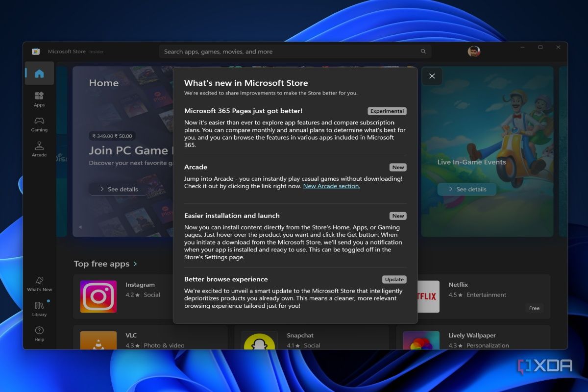The height and width of the screenshot is (392, 588).
Task: Click the Lively Wallpaper title text
Action: tap(472, 336)
